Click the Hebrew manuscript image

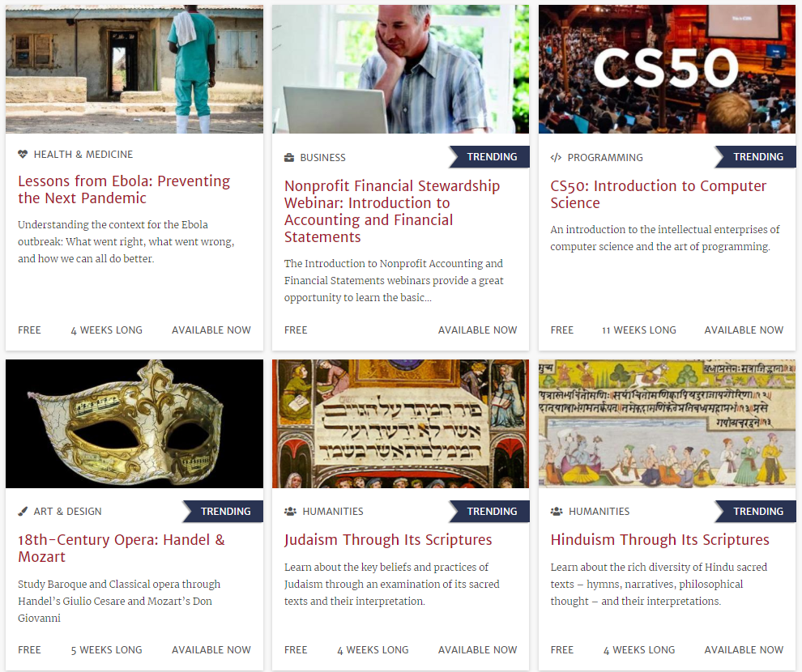coord(400,423)
